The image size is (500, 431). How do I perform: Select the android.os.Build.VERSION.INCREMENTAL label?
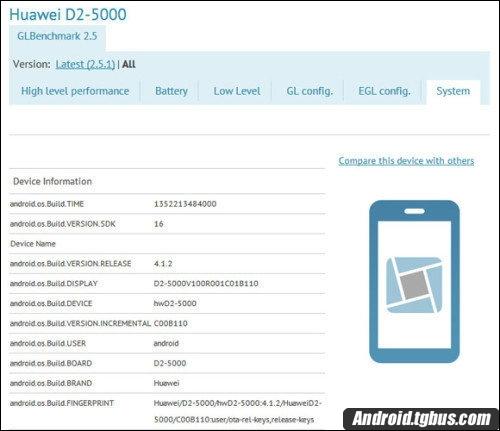coord(80,324)
